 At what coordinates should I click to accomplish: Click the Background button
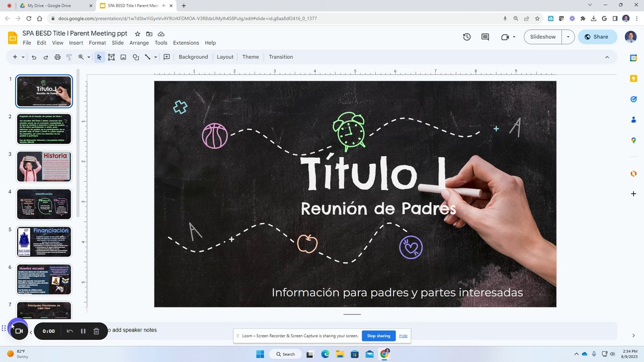(x=193, y=57)
